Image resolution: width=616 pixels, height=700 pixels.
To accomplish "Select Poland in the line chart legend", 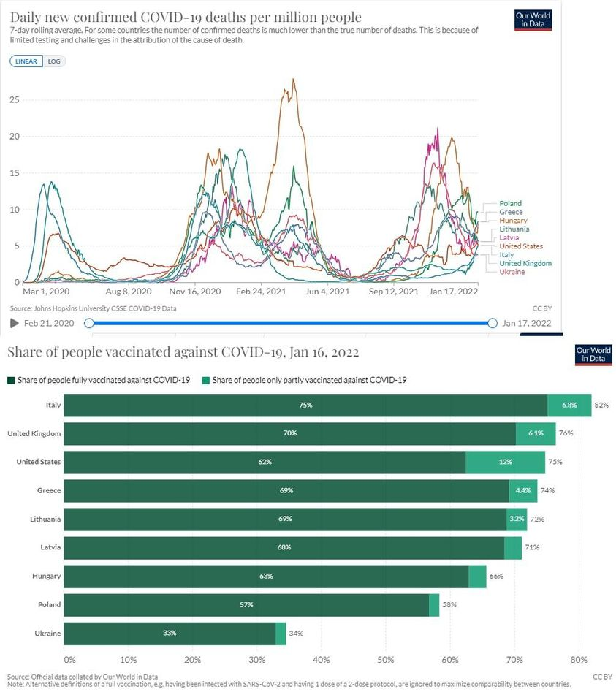I will (x=510, y=203).
